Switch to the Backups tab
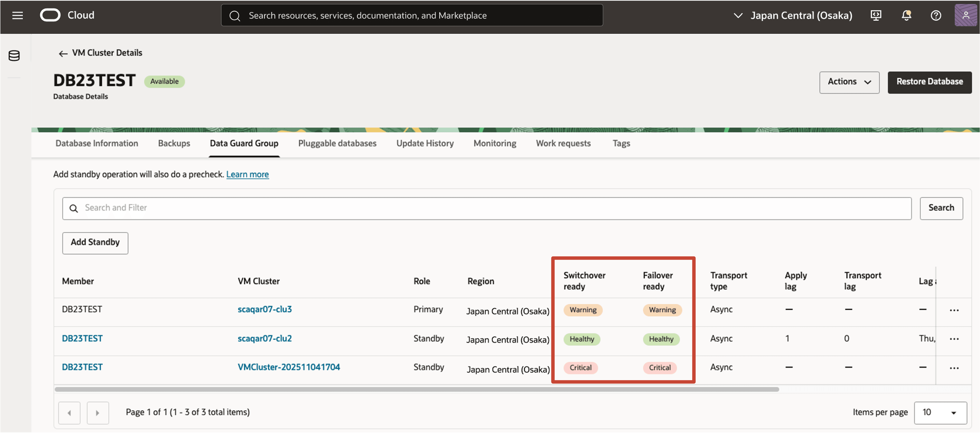Screen dimensions: 980x433 coord(174,143)
